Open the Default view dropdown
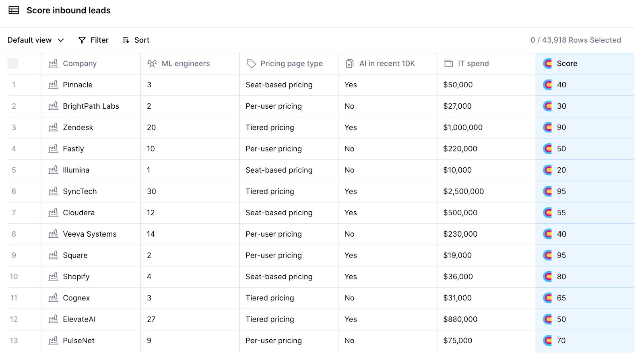644x363 pixels. coord(30,40)
